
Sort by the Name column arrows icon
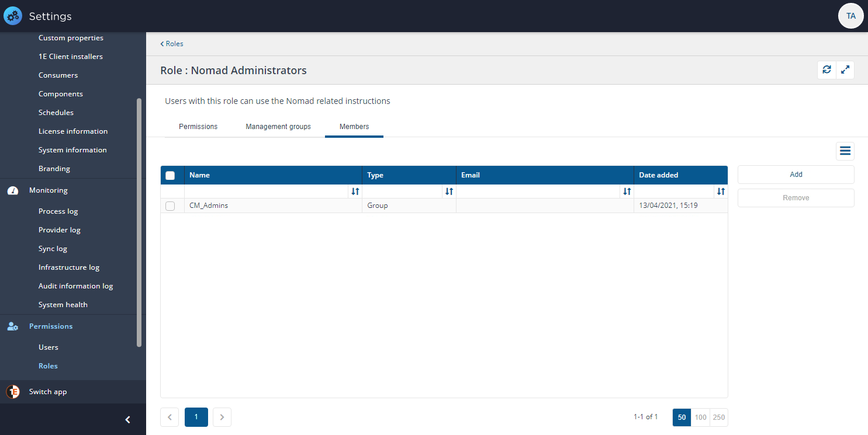(355, 192)
